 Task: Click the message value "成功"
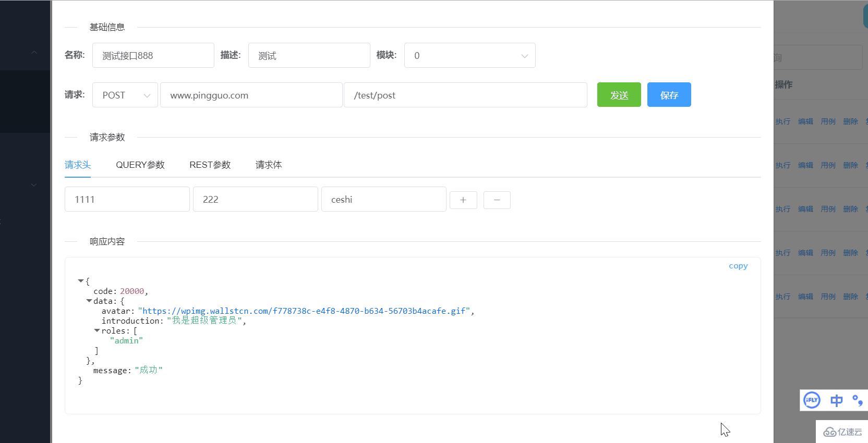pyautogui.click(x=149, y=370)
